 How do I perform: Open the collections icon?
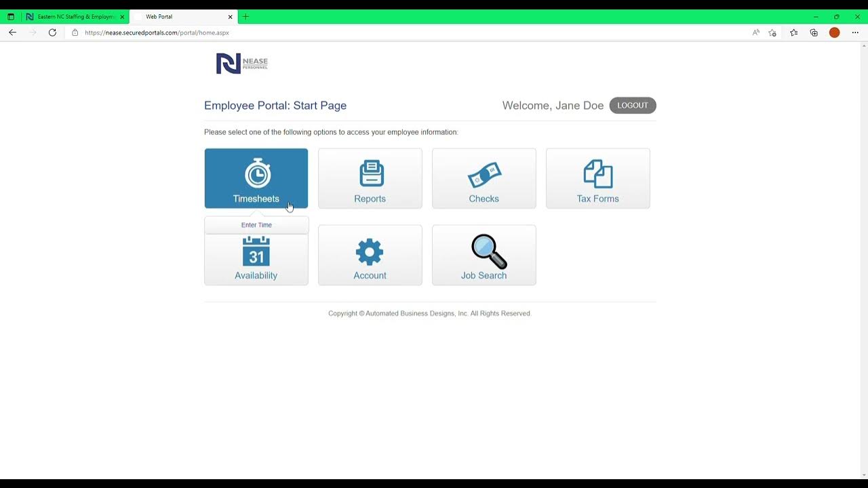coord(814,33)
